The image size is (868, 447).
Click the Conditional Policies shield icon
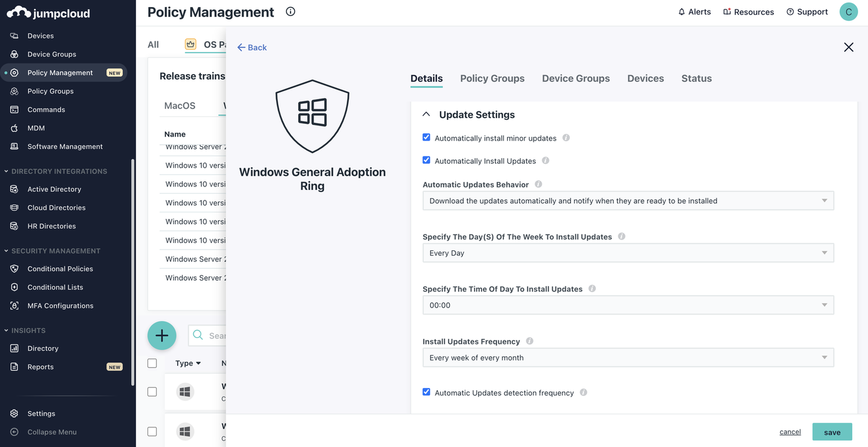(x=14, y=269)
